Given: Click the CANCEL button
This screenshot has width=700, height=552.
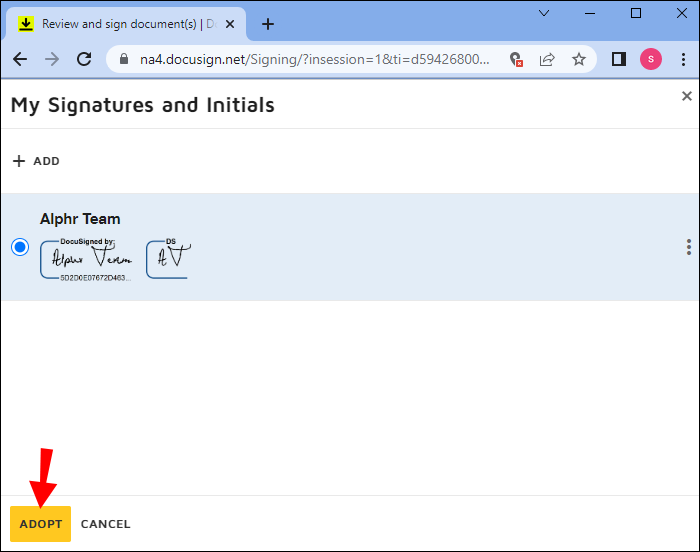Looking at the screenshot, I should coord(105,524).
